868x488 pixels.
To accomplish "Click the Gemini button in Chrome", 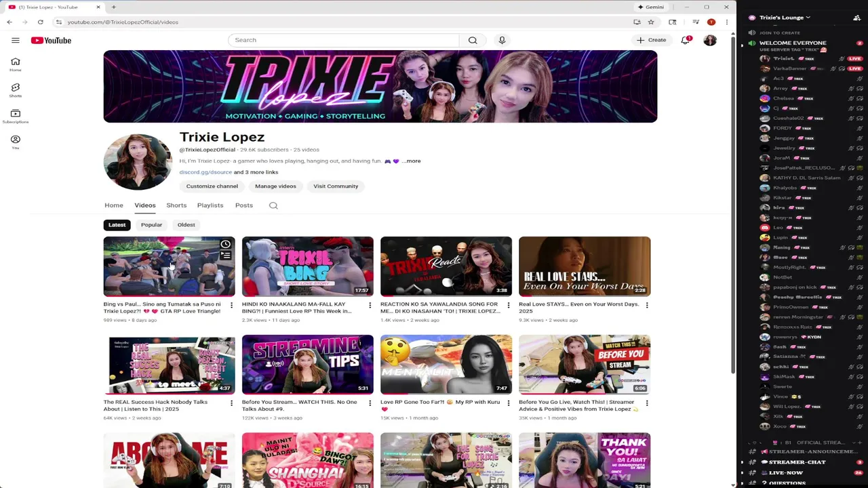I will click(x=651, y=7).
